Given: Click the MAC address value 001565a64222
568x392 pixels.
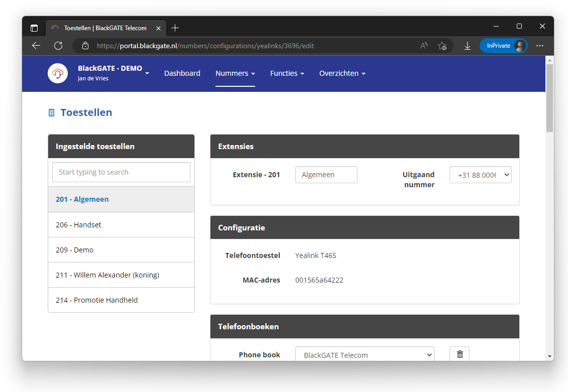Looking at the screenshot, I should click(x=319, y=280).
